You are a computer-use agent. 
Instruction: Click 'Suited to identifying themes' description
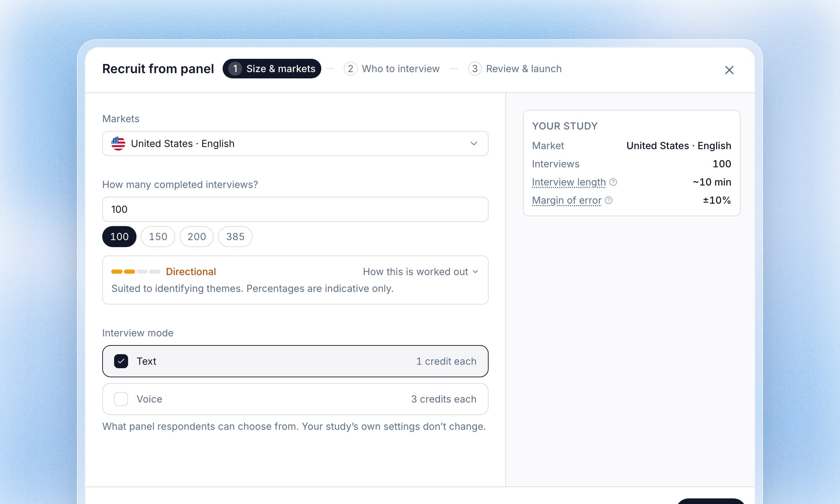252,288
